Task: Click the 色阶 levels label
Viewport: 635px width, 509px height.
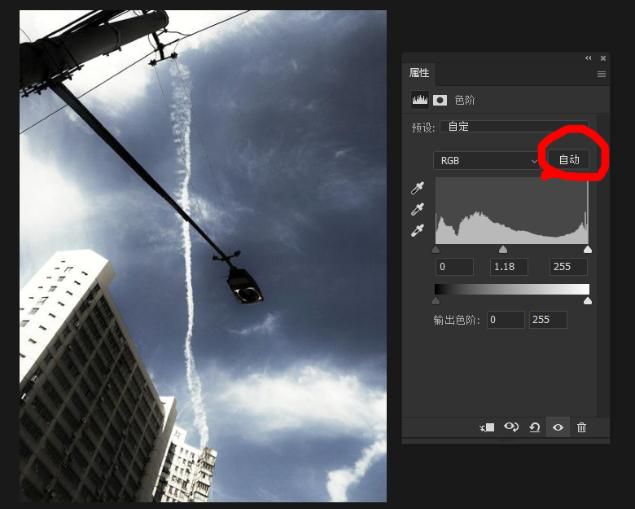Action: tap(465, 100)
